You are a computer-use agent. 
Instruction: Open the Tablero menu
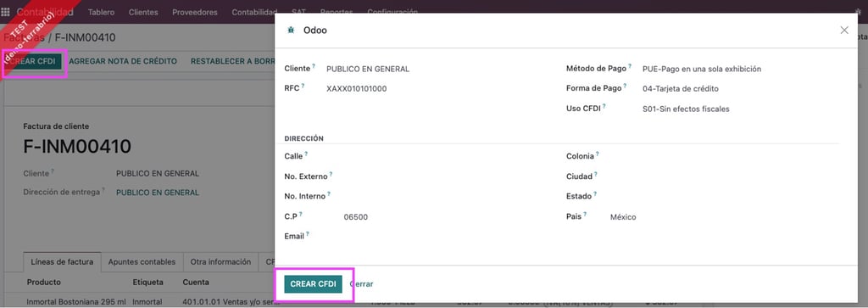[102, 12]
